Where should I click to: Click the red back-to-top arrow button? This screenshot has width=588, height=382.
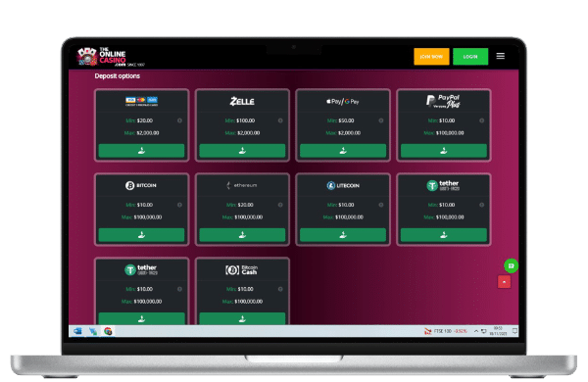tap(504, 282)
